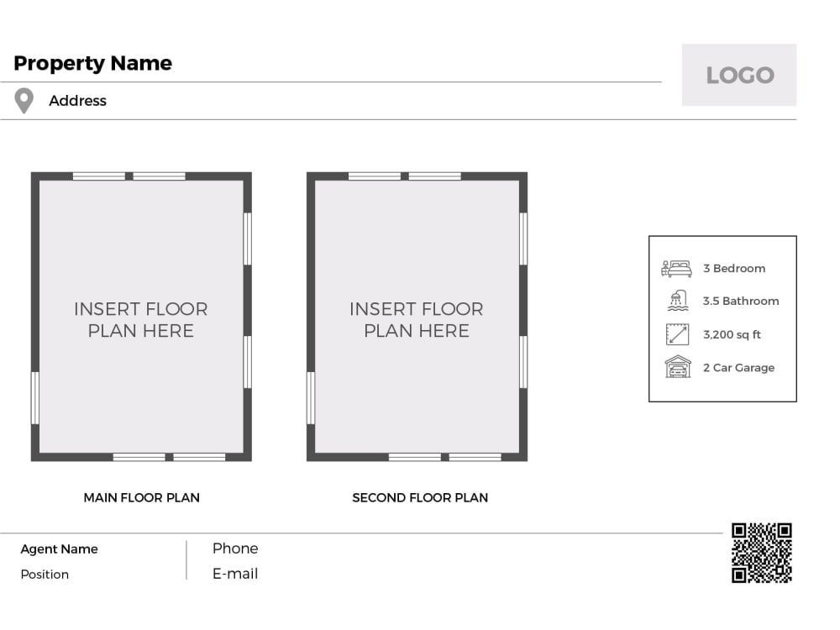Image resolution: width=840 pixels, height=630 pixels.
Task: Click the garage icon beside 2 Car Garage
Action: 678,367
